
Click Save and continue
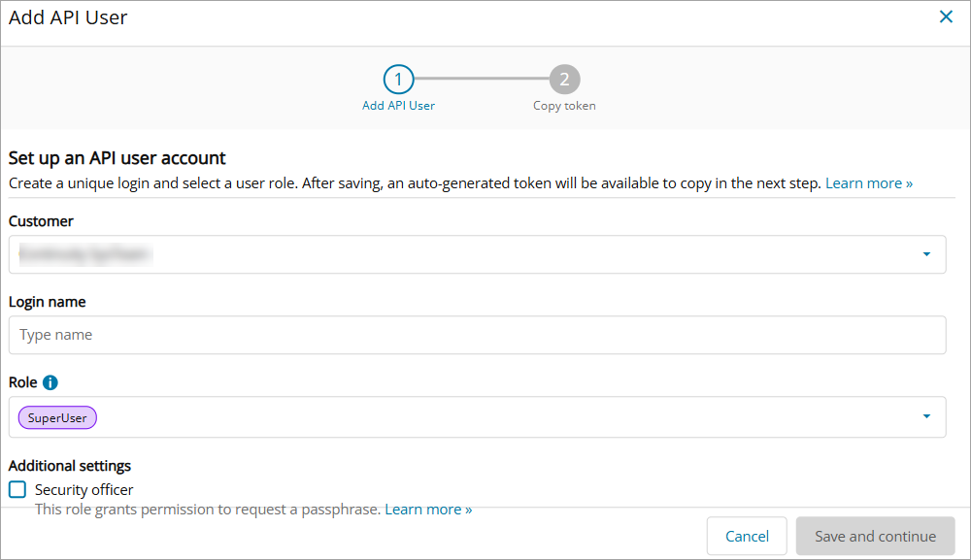tap(875, 536)
